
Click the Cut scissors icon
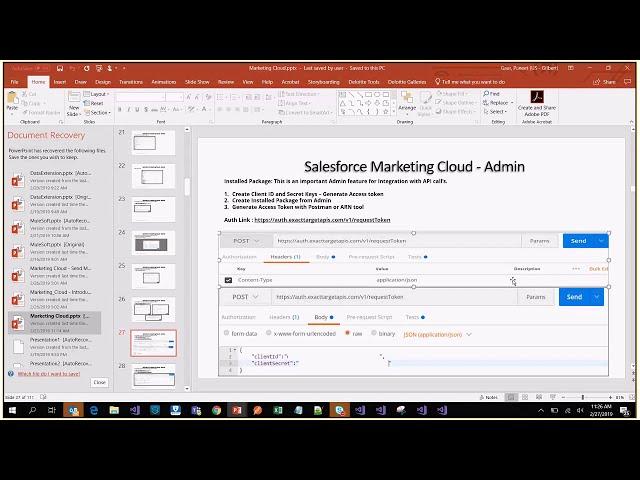(x=25, y=94)
